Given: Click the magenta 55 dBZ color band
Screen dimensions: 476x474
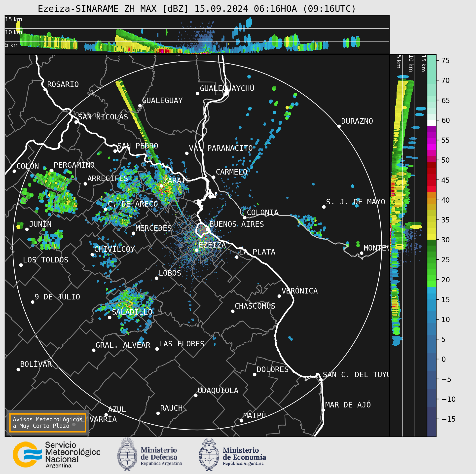Looking at the screenshot, I should [432, 141].
